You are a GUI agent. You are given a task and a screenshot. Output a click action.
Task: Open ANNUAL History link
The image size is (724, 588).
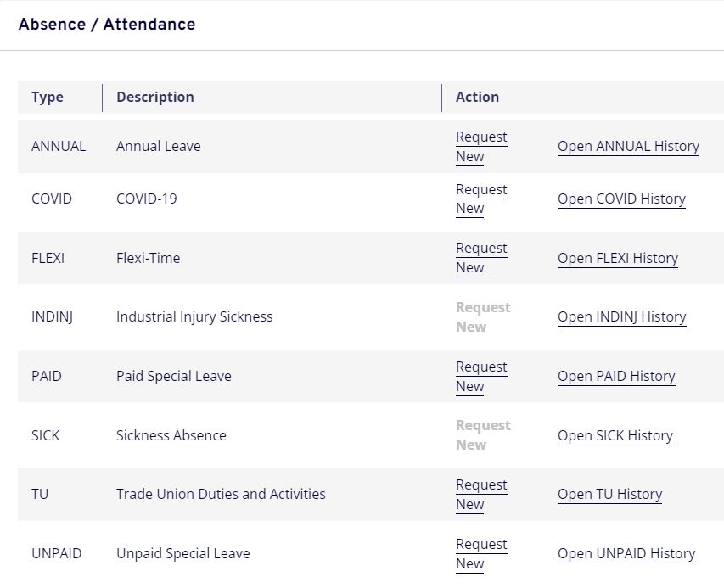628,147
